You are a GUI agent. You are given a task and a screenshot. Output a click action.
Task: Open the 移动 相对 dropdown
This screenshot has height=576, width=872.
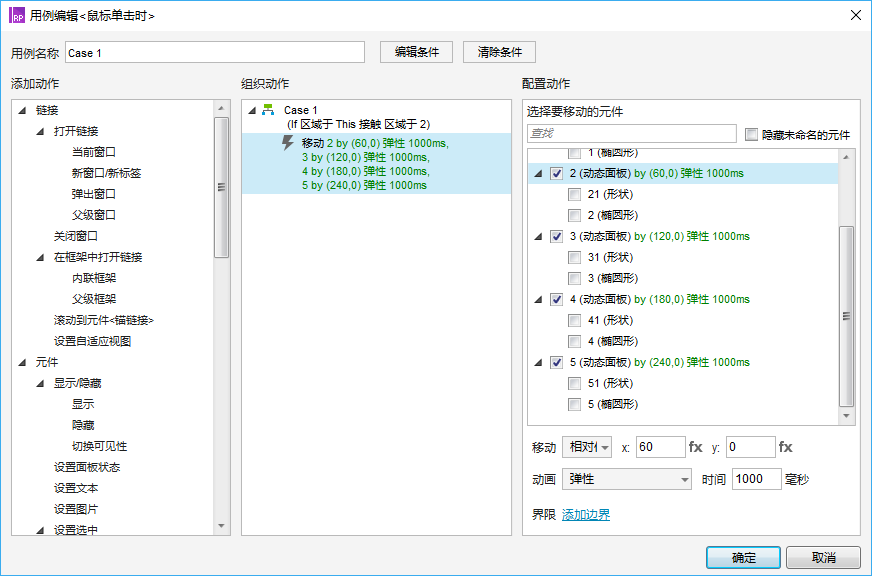point(587,447)
